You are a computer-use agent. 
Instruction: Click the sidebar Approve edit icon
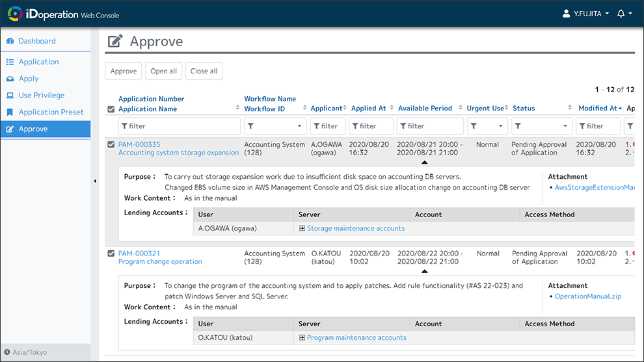click(x=10, y=129)
